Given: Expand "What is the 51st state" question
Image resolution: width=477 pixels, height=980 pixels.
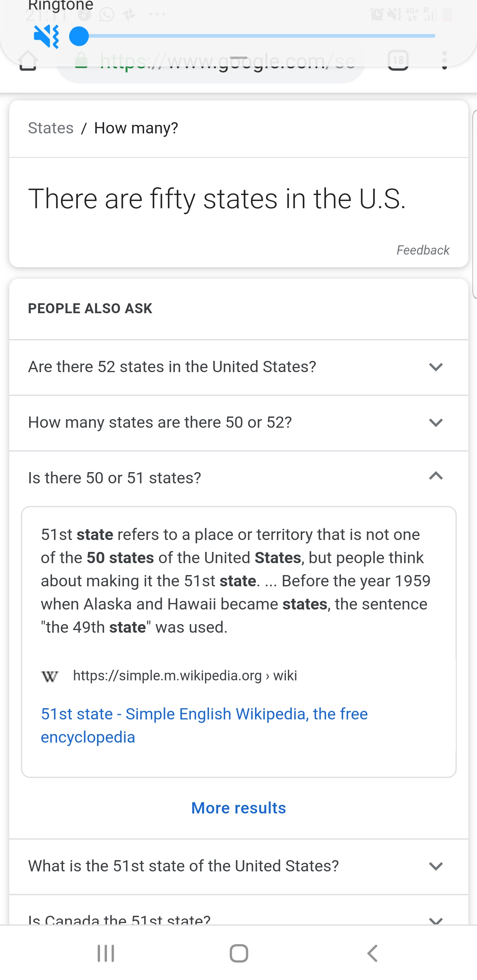Looking at the screenshot, I should point(239,866).
